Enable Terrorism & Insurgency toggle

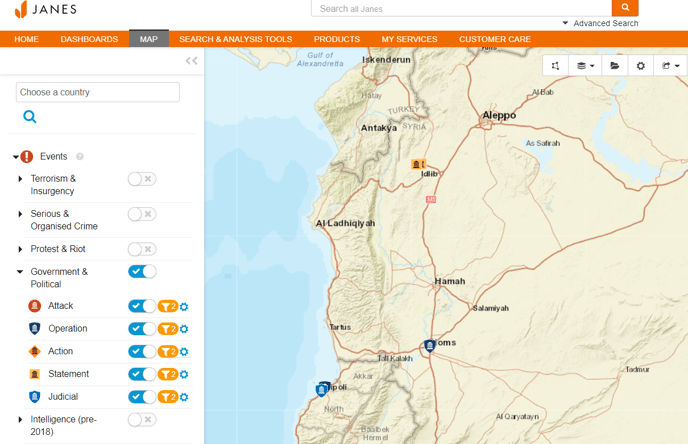coord(142,179)
